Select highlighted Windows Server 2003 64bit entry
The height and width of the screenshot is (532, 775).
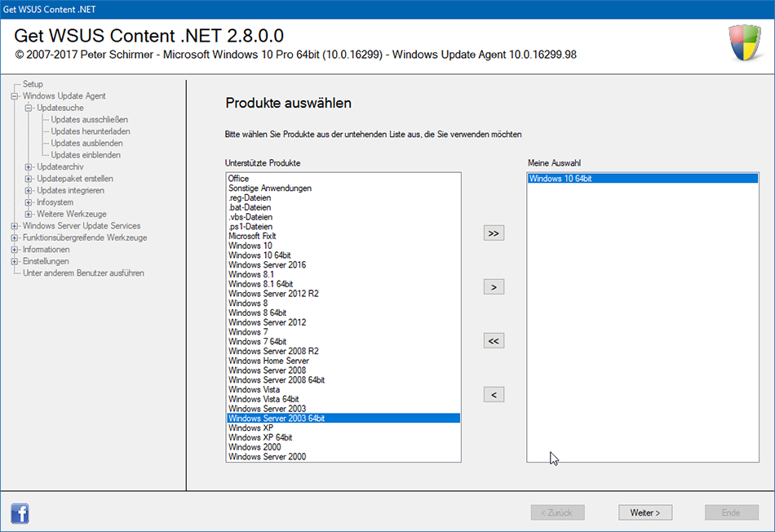[343, 419]
